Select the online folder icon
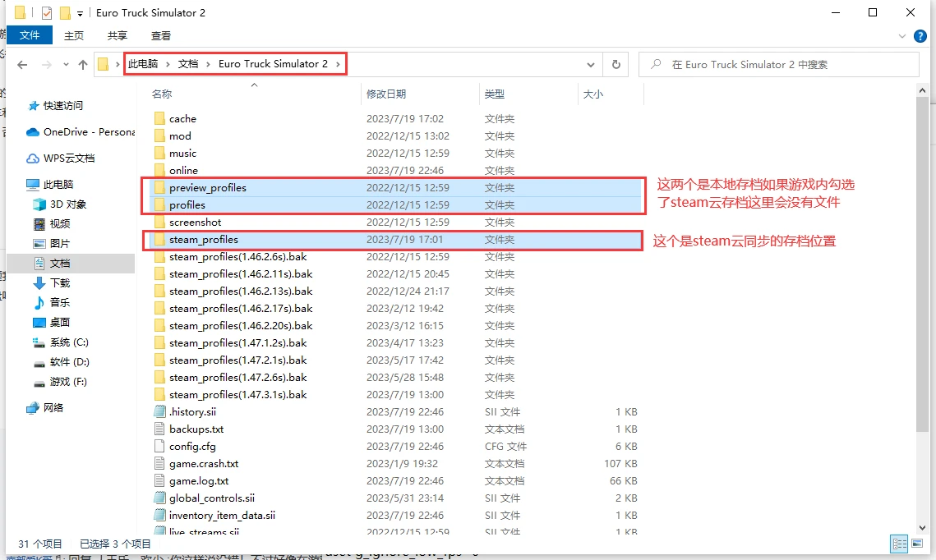 159,170
